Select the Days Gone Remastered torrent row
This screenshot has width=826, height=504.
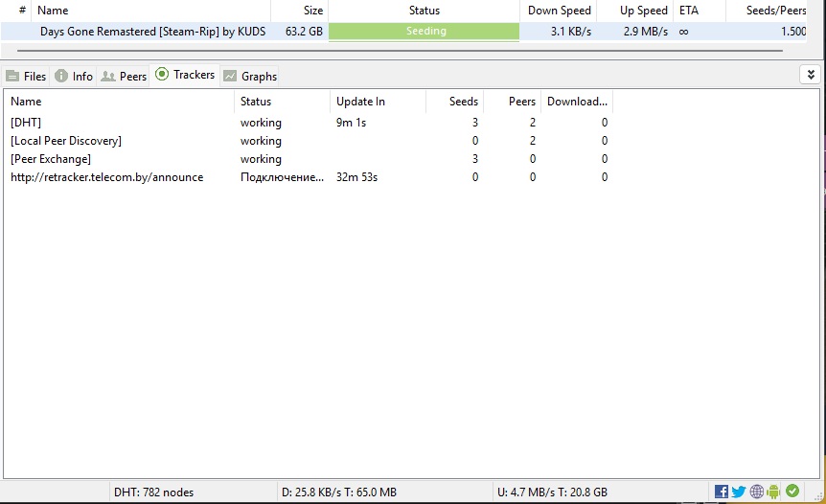click(x=403, y=31)
